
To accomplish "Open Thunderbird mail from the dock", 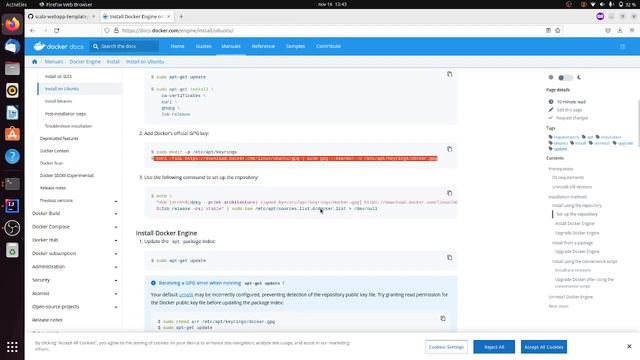I will coord(12,46).
